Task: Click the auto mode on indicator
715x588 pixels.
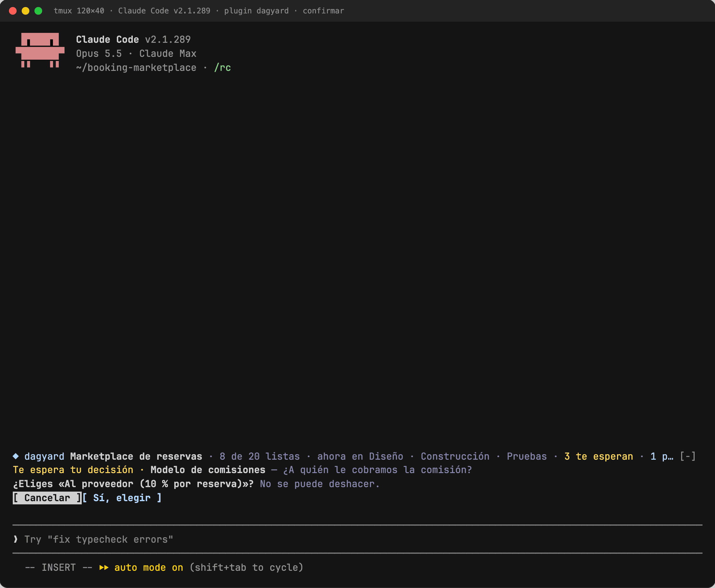Action: point(149,567)
